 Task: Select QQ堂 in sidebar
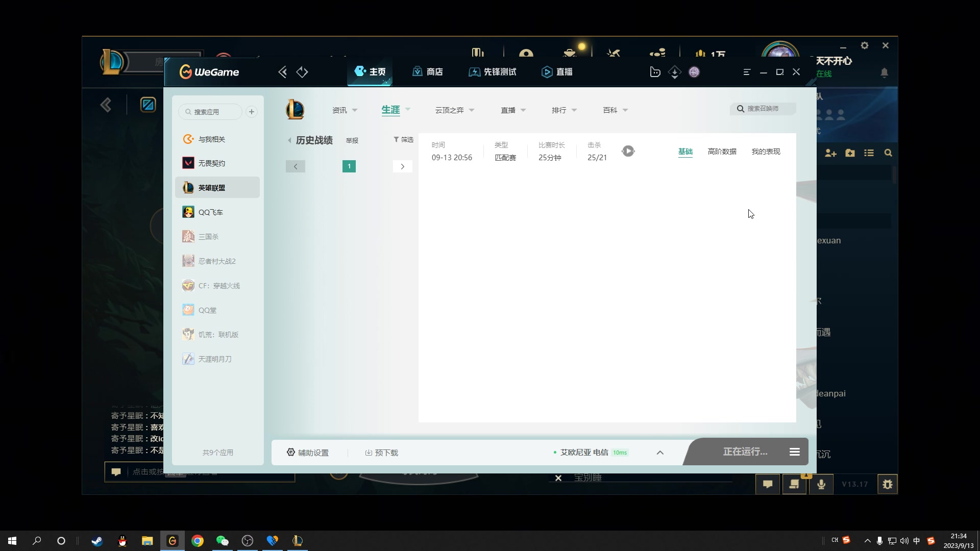217,310
